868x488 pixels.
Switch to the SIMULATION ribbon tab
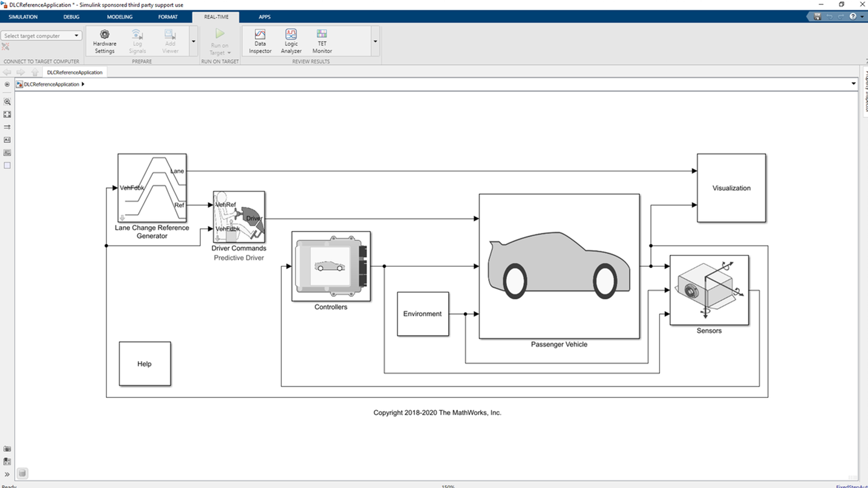pos(22,16)
